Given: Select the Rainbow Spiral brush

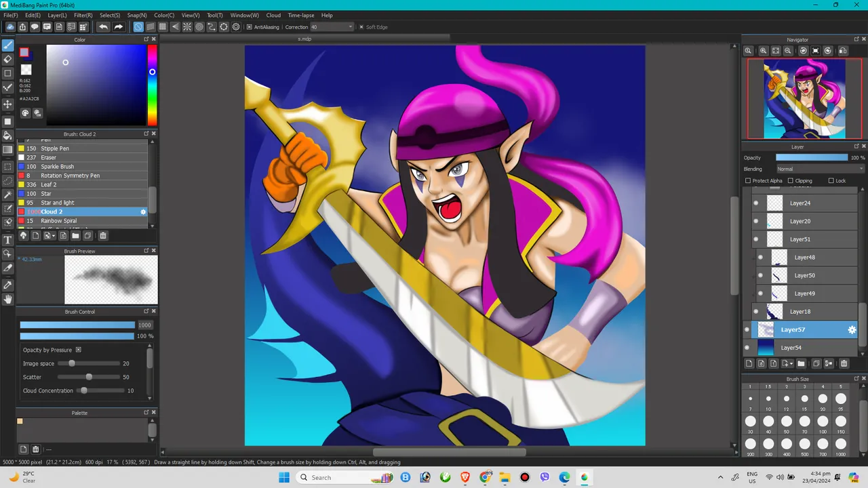Looking at the screenshot, I should [83, 220].
